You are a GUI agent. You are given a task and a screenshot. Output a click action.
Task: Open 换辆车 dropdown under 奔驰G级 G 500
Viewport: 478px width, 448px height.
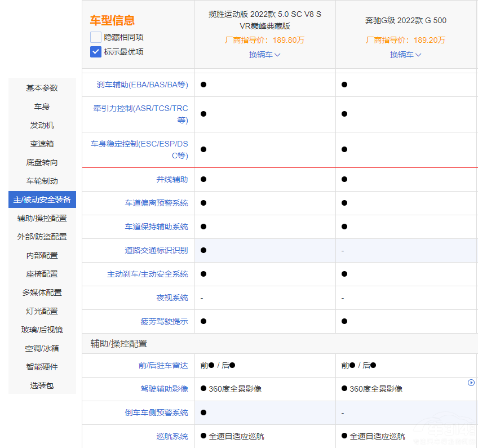pyautogui.click(x=405, y=55)
